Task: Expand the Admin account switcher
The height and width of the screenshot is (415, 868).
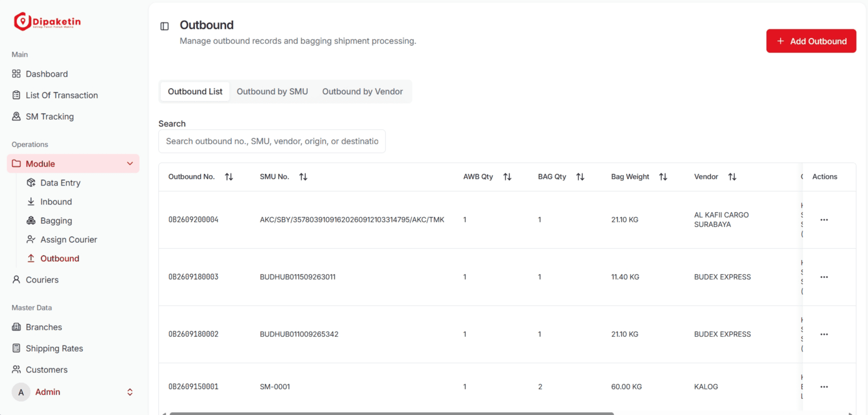Action: pyautogui.click(x=130, y=392)
